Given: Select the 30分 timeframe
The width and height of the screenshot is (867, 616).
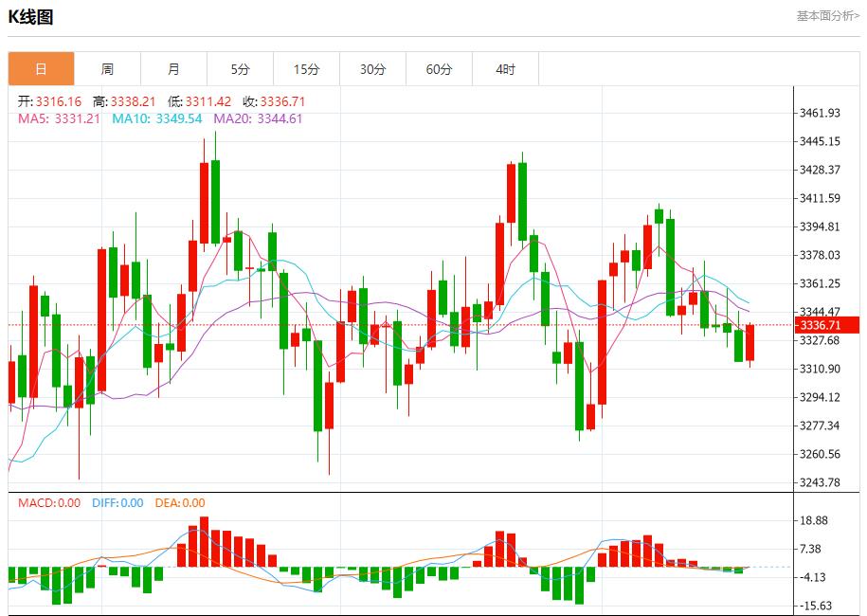Looking at the screenshot, I should 371,68.
